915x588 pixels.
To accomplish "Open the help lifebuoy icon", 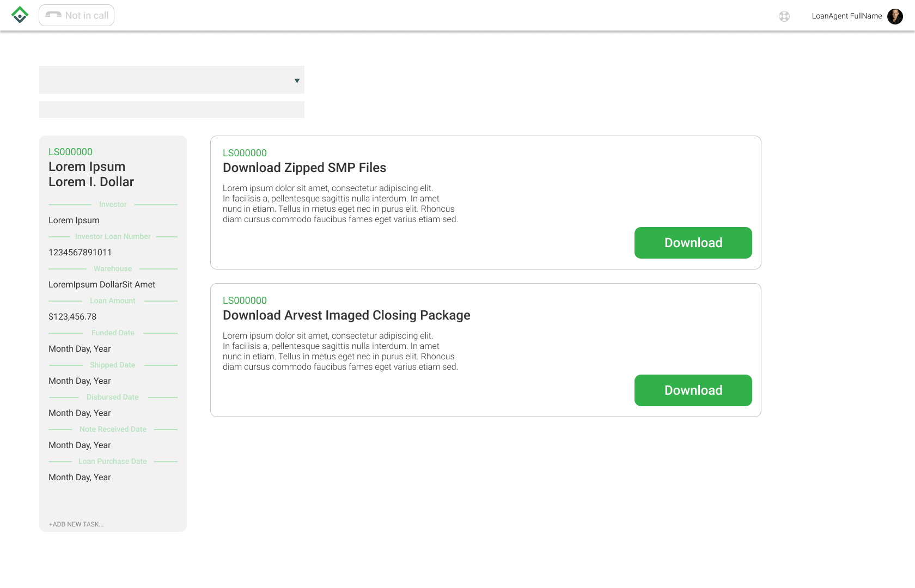I will [784, 16].
